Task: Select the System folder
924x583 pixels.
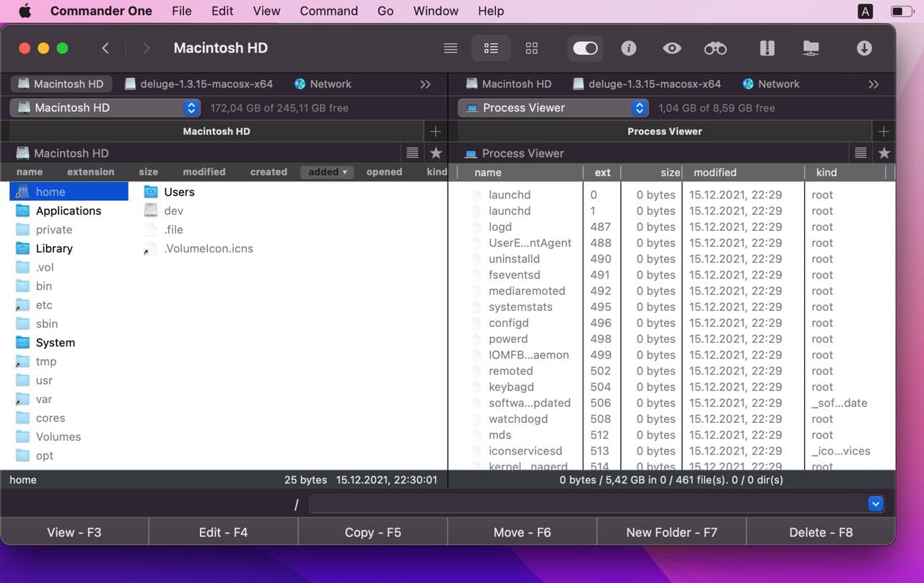Action: (x=69, y=343)
